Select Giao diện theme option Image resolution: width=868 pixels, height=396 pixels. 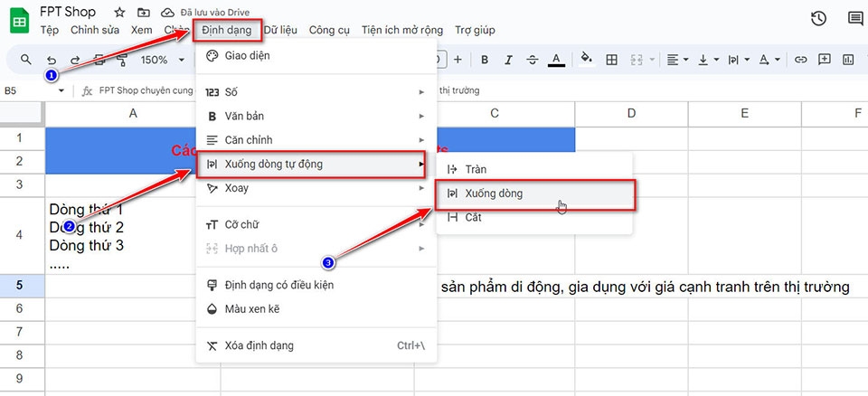[x=316, y=56]
